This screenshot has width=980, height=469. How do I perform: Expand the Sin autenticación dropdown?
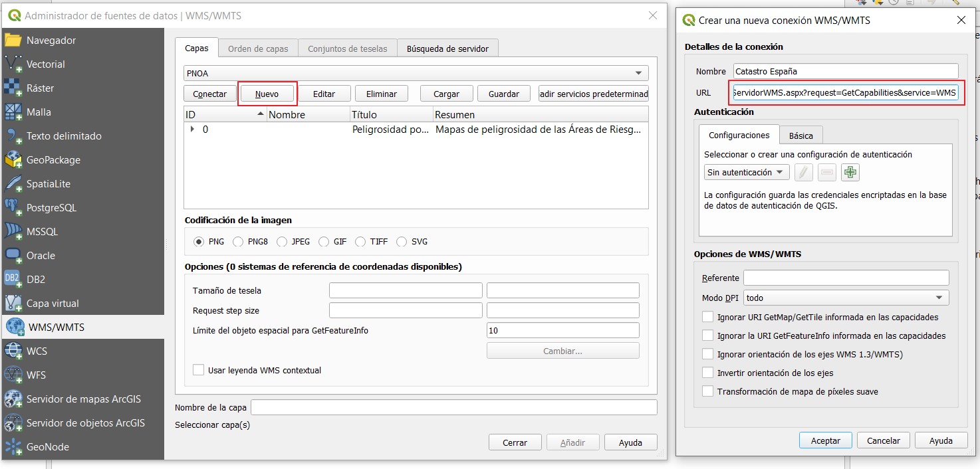[747, 173]
